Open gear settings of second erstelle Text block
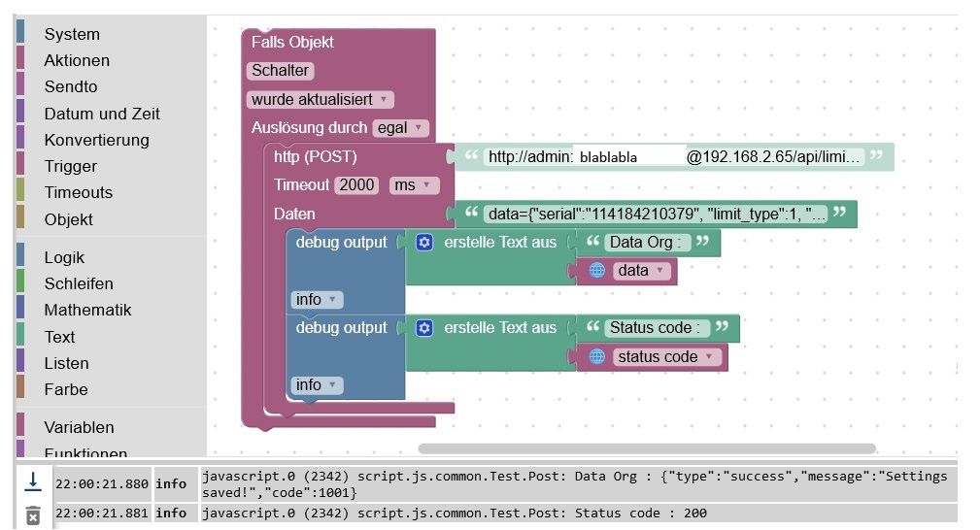The height and width of the screenshot is (530, 980). 424,327
